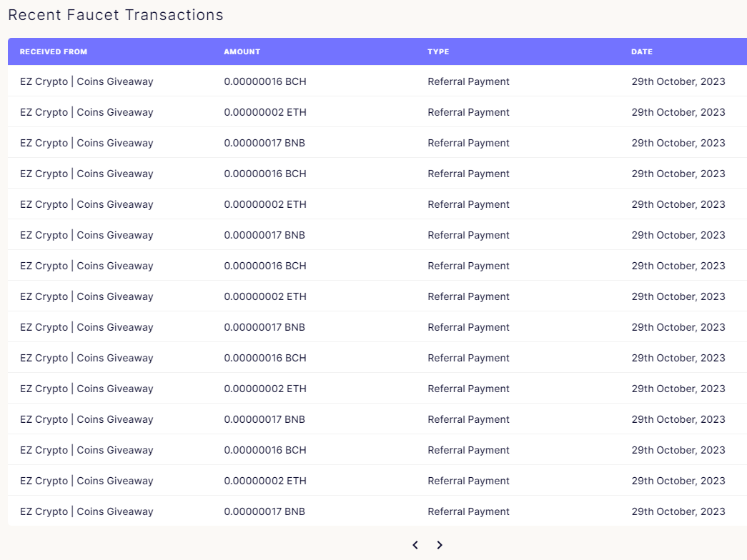747x560 pixels.
Task: Click the RECEIVED FROM column header
Action: click(54, 51)
